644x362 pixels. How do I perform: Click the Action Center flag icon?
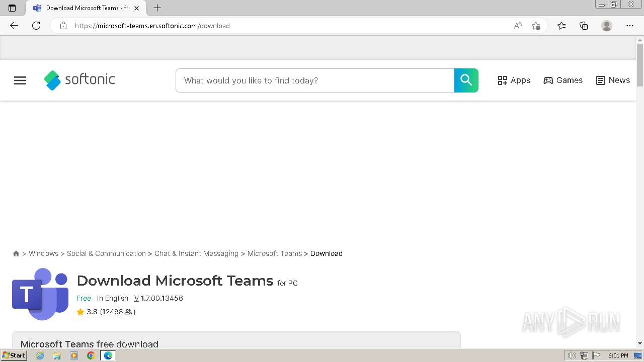pos(596,355)
